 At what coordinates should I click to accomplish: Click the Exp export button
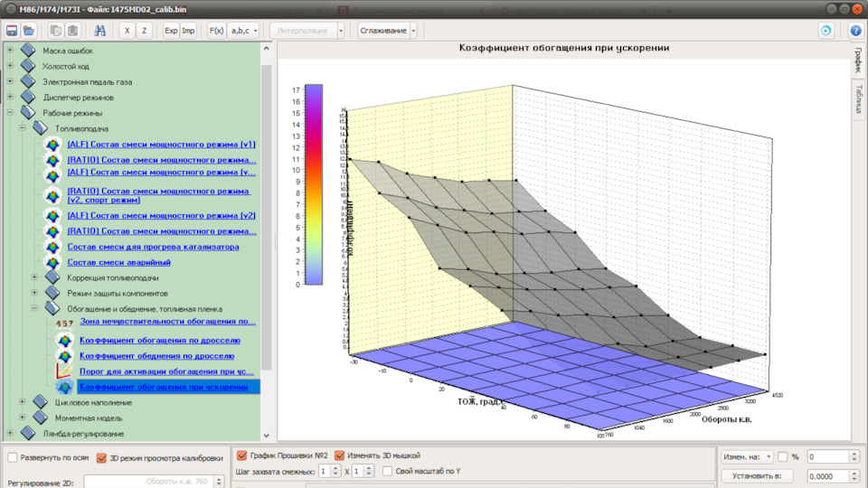(171, 31)
